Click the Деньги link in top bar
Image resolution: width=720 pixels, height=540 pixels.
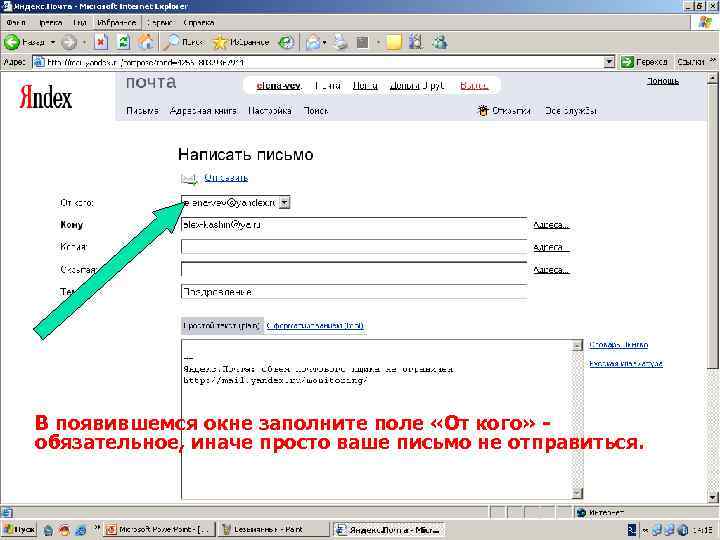pos(405,85)
